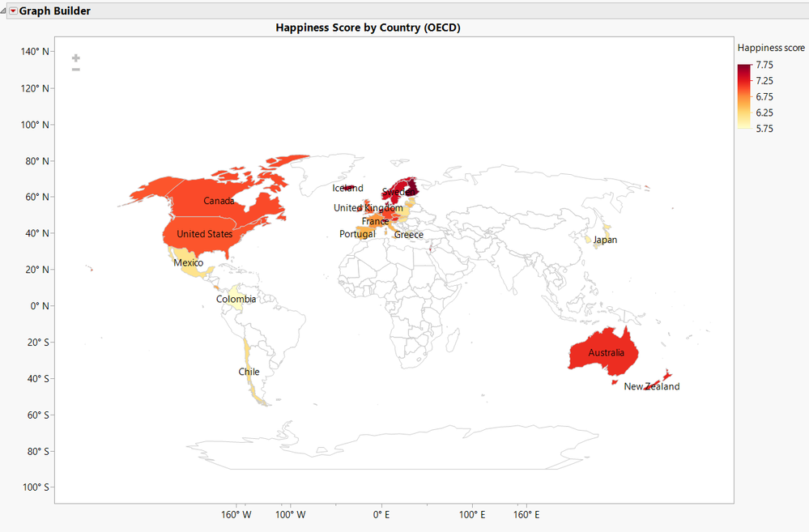The width and height of the screenshot is (809, 532).
Task: Click the map zoom in plus icon
Action: [76, 58]
